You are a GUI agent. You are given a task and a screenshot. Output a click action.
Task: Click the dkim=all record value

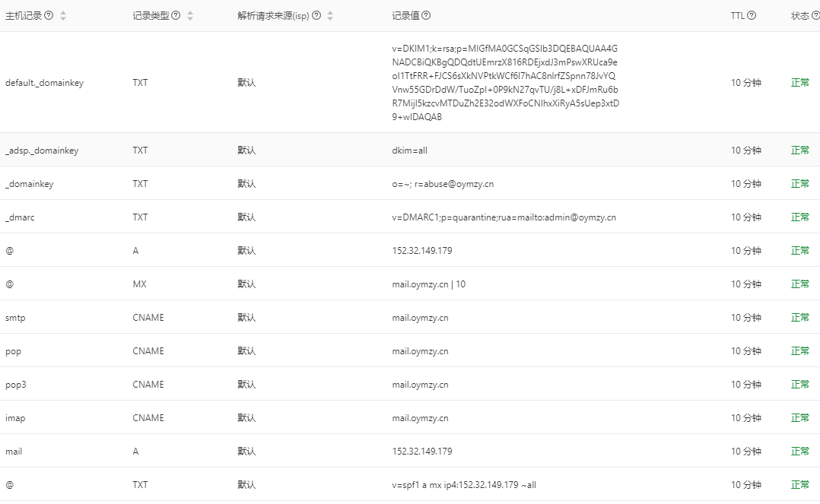(409, 151)
